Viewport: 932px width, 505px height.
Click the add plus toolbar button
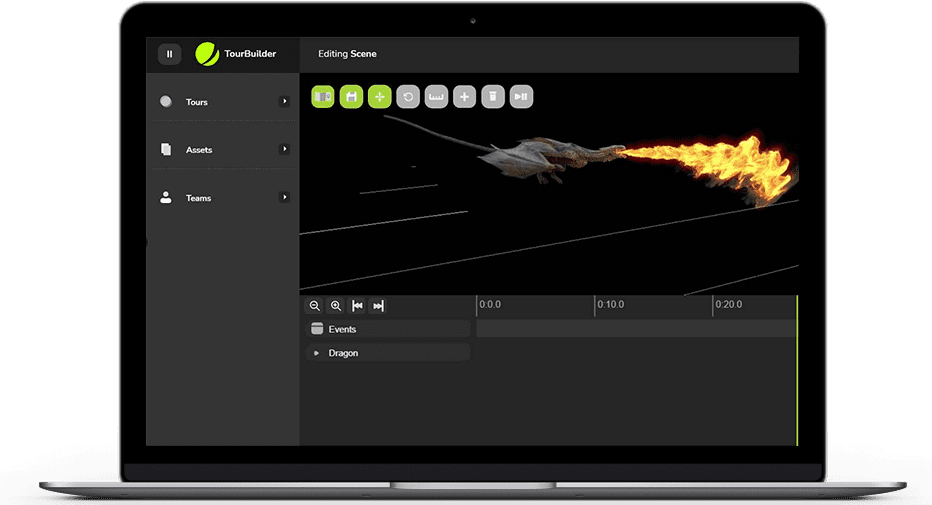464,97
